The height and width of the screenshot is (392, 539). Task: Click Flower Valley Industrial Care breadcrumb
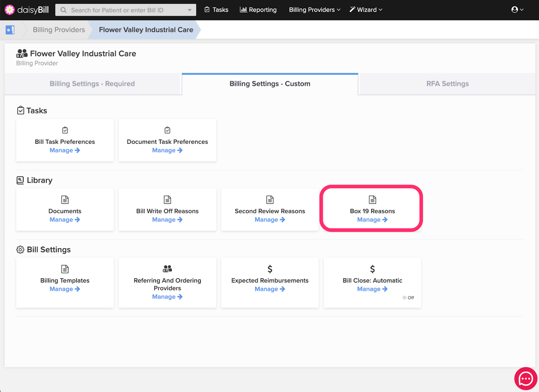(x=146, y=30)
